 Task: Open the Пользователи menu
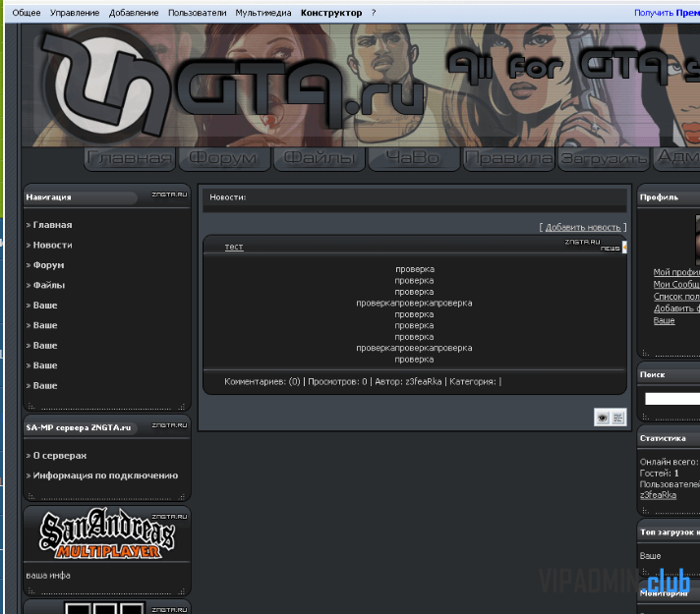(x=197, y=13)
